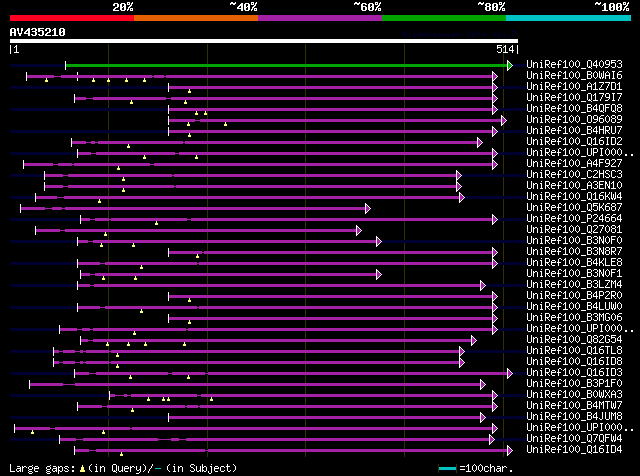Click the yellow gap marker under the B3N8R7 bar
This screenshot has width=640, height=476.
198,256
